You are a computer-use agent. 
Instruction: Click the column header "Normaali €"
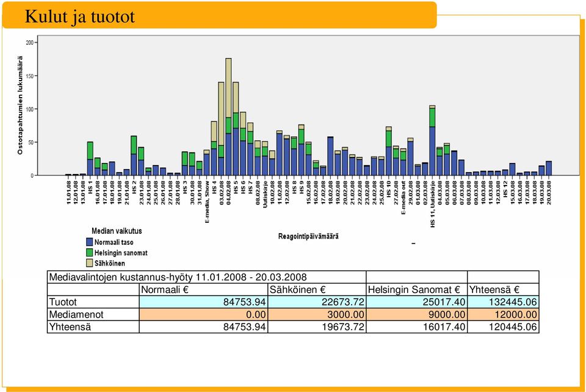[164, 289]
